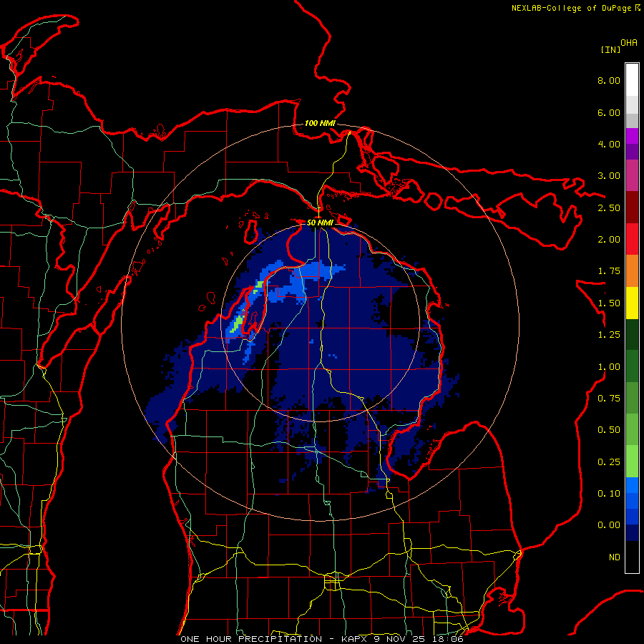Click the 0.10 legend value
This screenshot has width=644, height=644.
click(x=609, y=493)
